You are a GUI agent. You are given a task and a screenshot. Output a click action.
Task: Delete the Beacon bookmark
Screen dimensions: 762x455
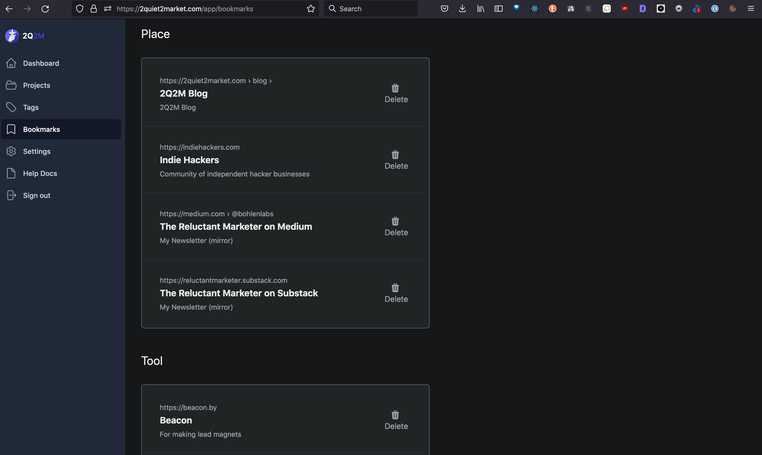[396, 420]
